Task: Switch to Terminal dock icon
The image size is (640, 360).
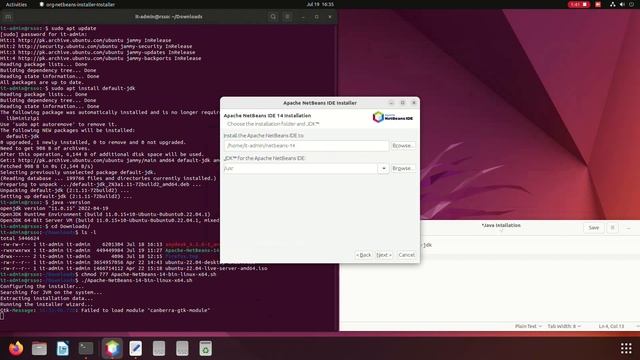Action: point(86,349)
